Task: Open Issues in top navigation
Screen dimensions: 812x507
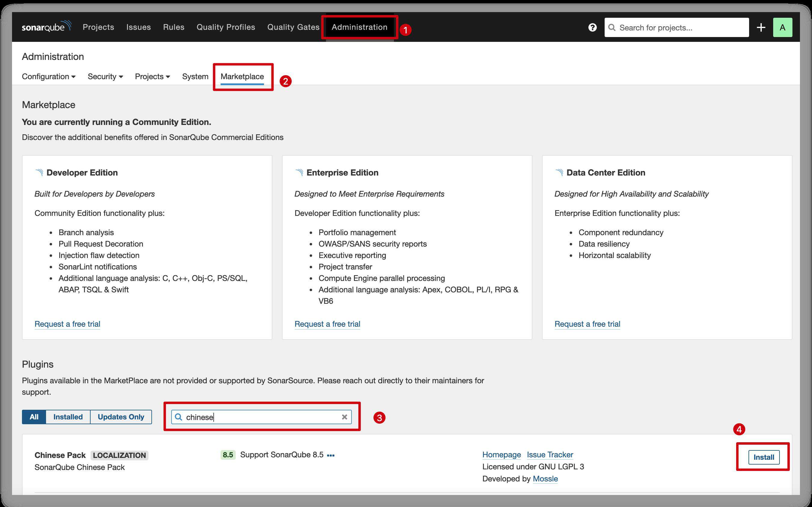Action: (138, 27)
